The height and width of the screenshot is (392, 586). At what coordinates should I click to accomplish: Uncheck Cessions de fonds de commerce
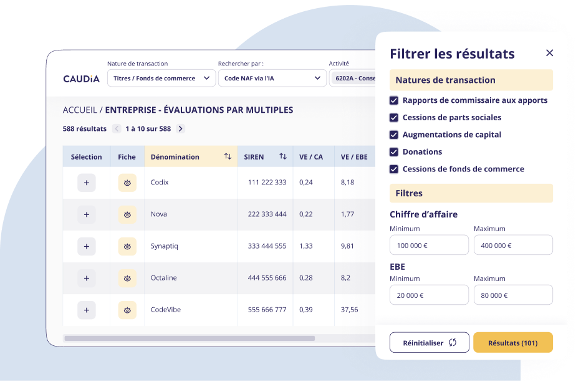click(x=395, y=169)
